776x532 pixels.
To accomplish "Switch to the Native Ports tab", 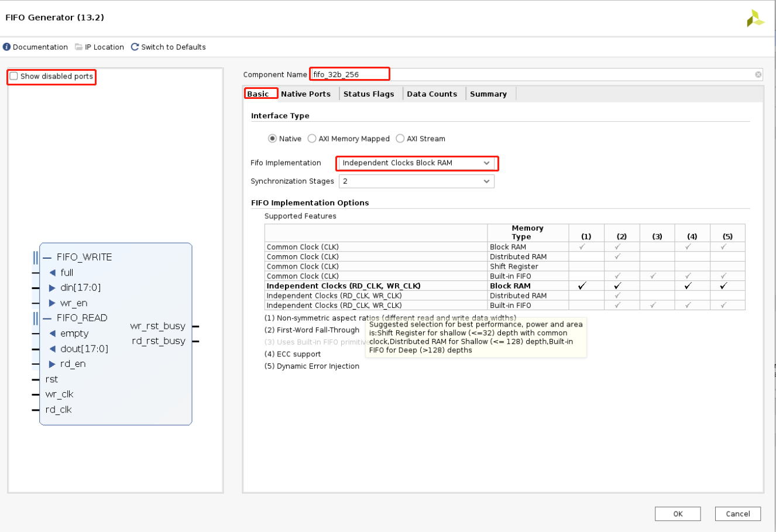I will point(305,94).
